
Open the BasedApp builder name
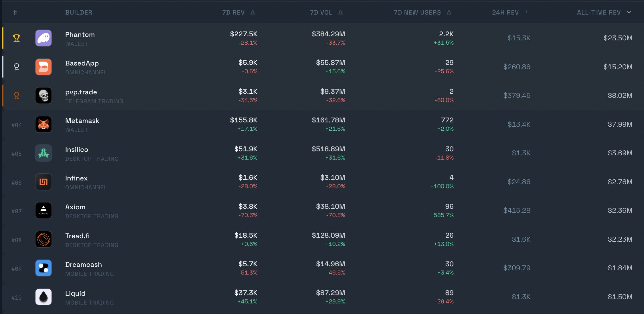click(82, 63)
